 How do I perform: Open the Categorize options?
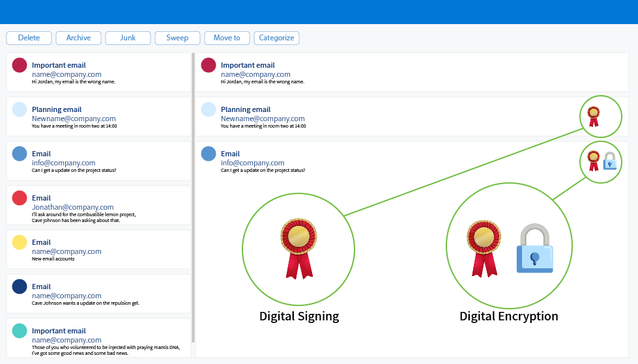[277, 38]
